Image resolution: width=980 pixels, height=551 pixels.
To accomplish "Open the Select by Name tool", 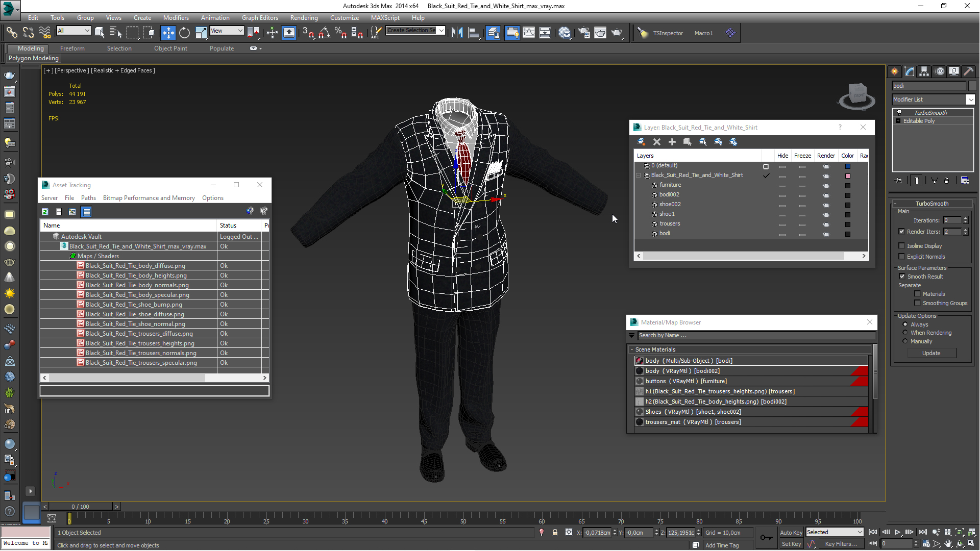I will pyautogui.click(x=116, y=33).
